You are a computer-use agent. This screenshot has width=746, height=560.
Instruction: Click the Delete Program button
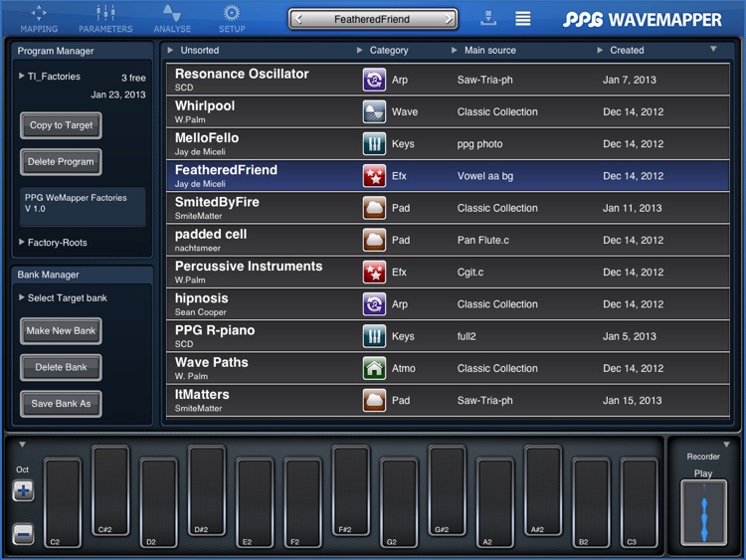[x=61, y=162]
